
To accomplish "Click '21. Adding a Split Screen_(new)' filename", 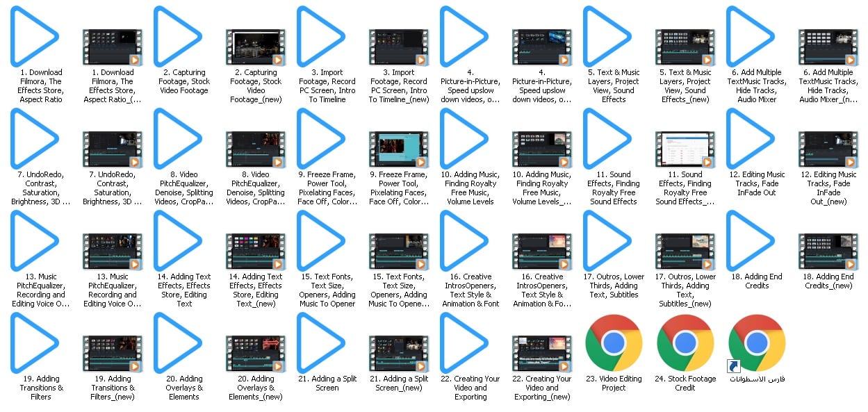I will [x=399, y=384].
